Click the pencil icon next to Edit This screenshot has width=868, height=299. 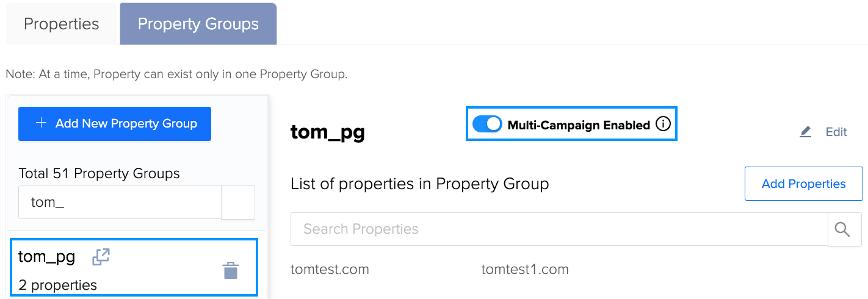806,132
